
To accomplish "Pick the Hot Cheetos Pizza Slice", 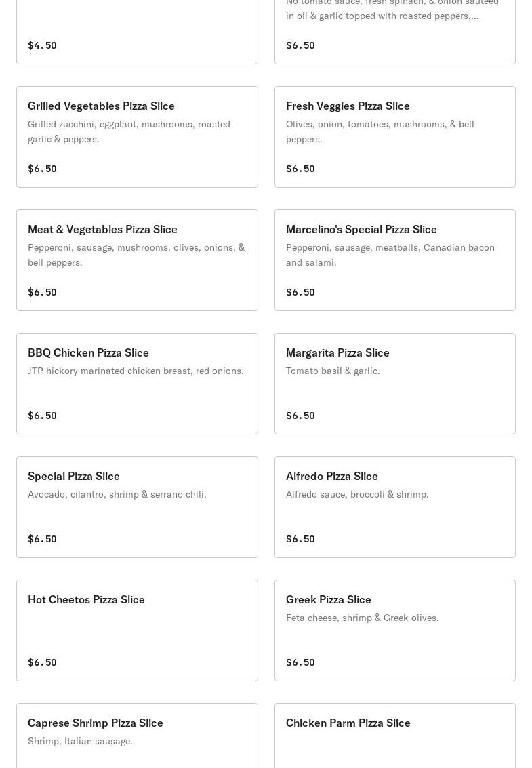I will (137, 630).
